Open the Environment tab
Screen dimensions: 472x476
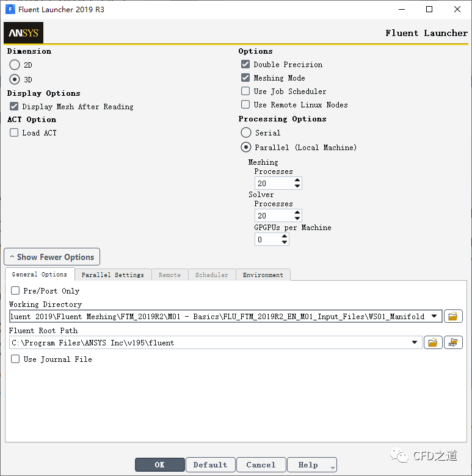pyautogui.click(x=263, y=275)
